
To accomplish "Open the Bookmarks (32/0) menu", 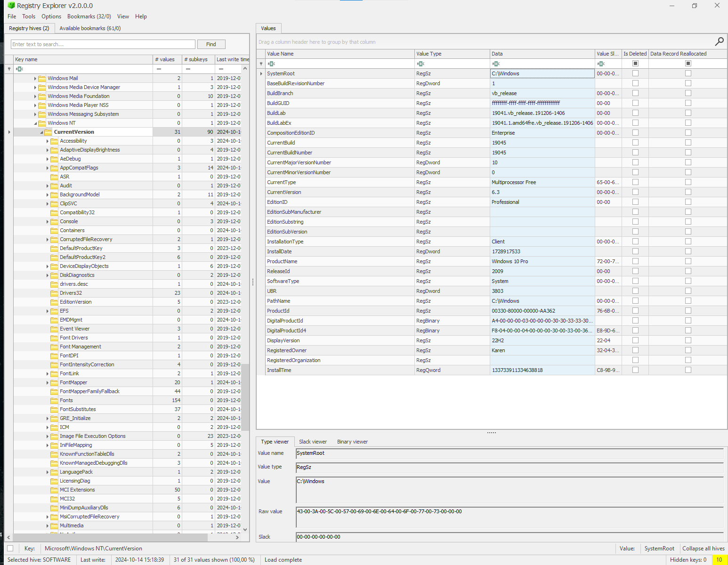I will (x=89, y=16).
